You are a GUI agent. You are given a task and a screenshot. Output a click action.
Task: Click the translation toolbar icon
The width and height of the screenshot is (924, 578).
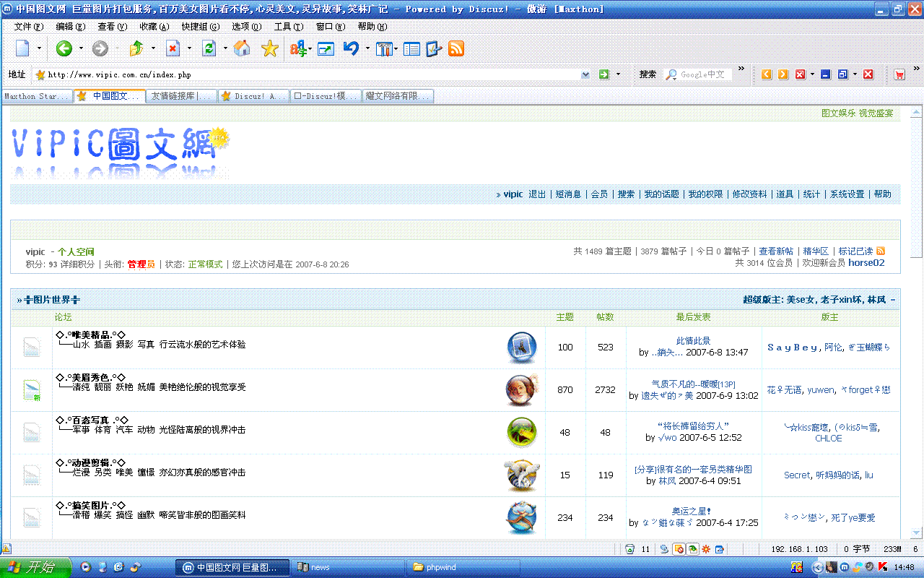tap(297, 49)
